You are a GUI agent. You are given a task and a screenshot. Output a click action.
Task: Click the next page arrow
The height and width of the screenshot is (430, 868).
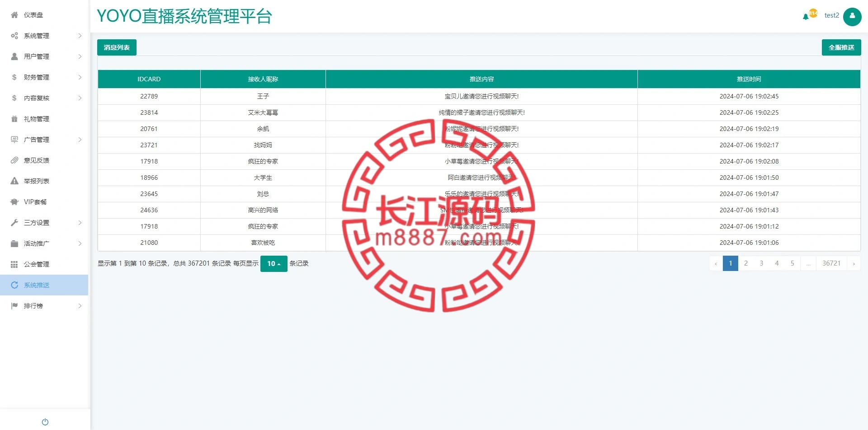click(x=854, y=263)
